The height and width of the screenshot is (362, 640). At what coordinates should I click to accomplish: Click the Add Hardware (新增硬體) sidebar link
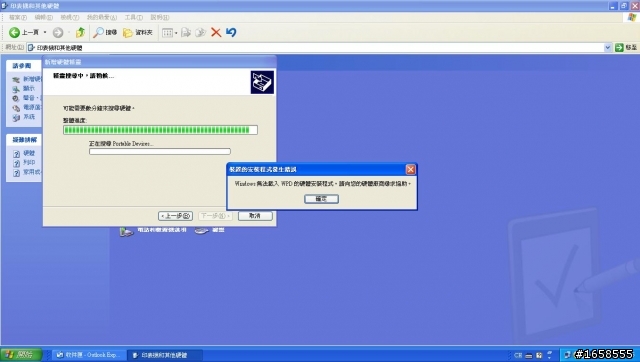pos(32,79)
